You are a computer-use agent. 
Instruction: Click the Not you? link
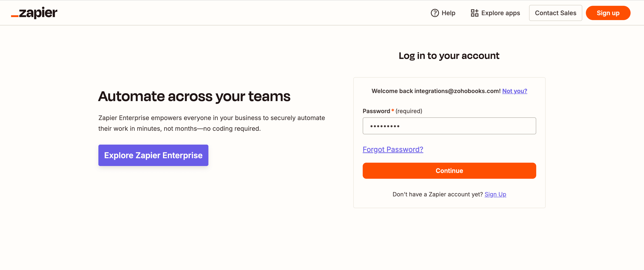[x=515, y=91]
